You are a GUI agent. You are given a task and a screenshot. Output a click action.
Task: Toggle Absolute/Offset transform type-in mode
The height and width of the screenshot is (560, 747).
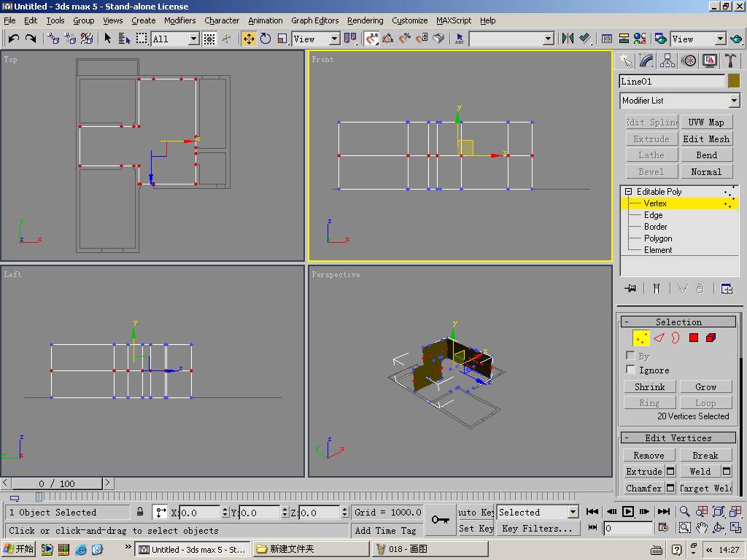point(161,512)
